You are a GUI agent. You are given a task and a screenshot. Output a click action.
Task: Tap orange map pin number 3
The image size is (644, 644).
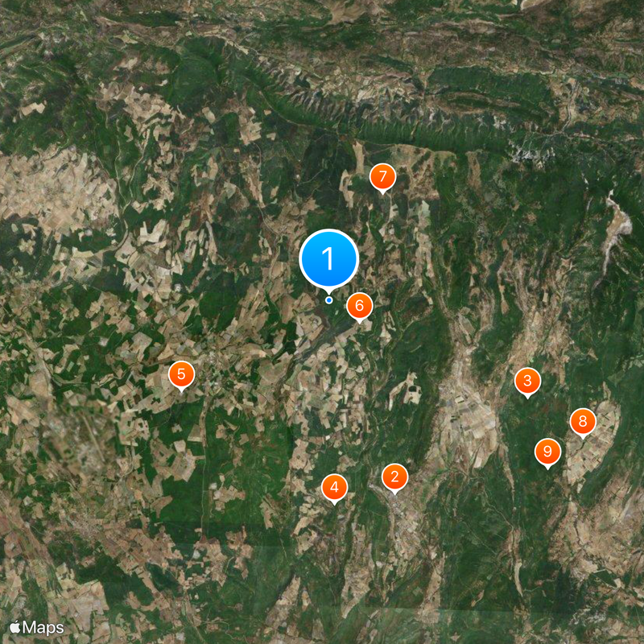[x=527, y=382]
